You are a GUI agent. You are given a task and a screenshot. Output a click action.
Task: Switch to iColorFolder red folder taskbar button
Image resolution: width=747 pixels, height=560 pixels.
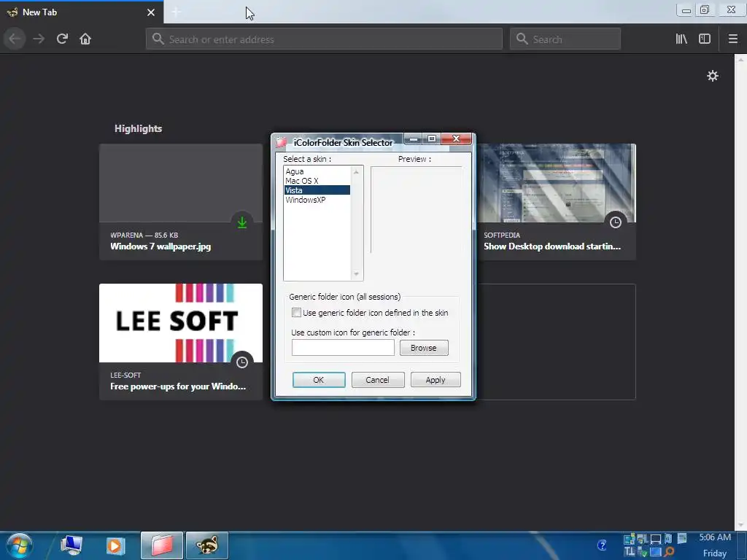coord(162,545)
